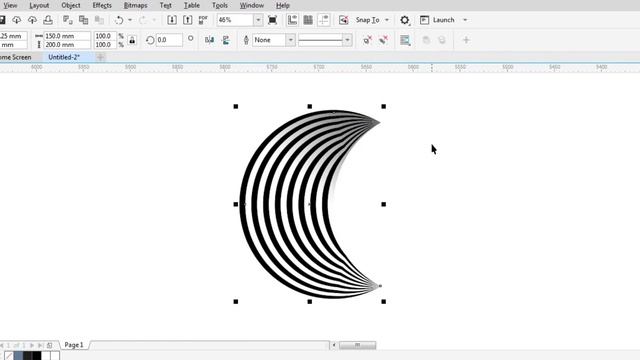Screen dimensions: 640x360
Task: Click the 46% zoom level field
Action: tap(235, 20)
